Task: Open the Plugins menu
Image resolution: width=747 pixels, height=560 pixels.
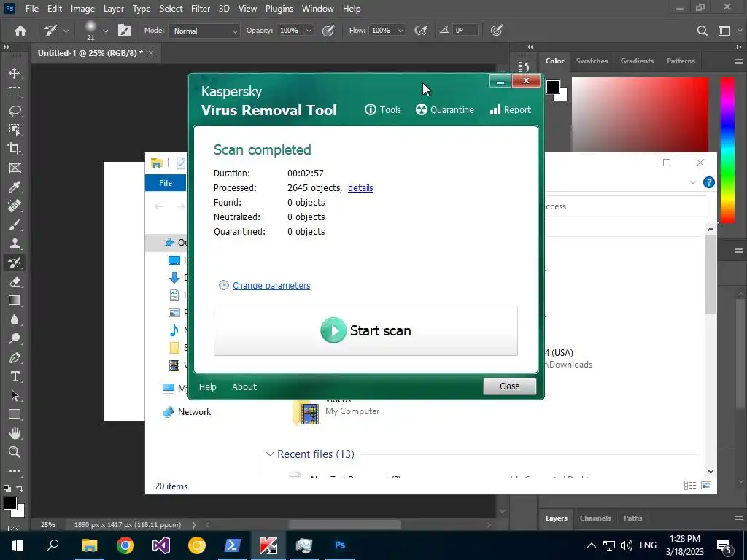Action: pos(279,9)
